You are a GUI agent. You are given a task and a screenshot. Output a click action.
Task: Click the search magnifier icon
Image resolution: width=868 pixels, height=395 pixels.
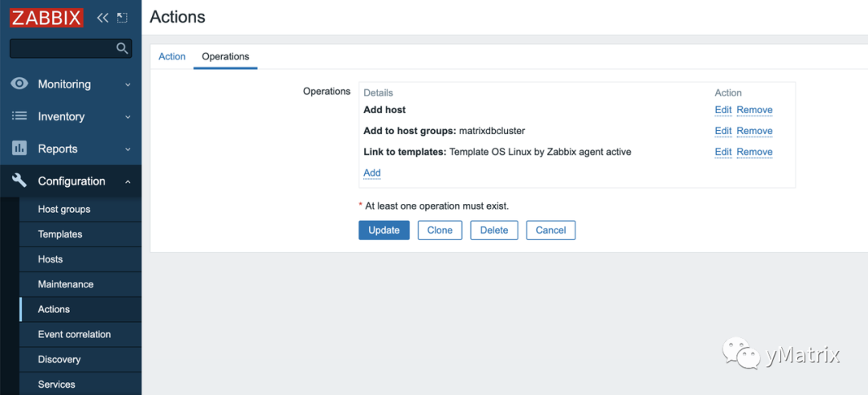point(122,48)
